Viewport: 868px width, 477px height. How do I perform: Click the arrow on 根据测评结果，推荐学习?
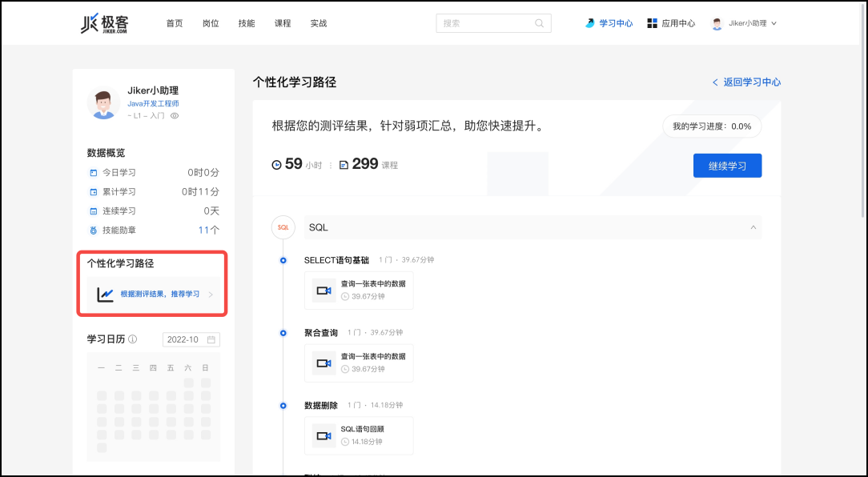211,295
